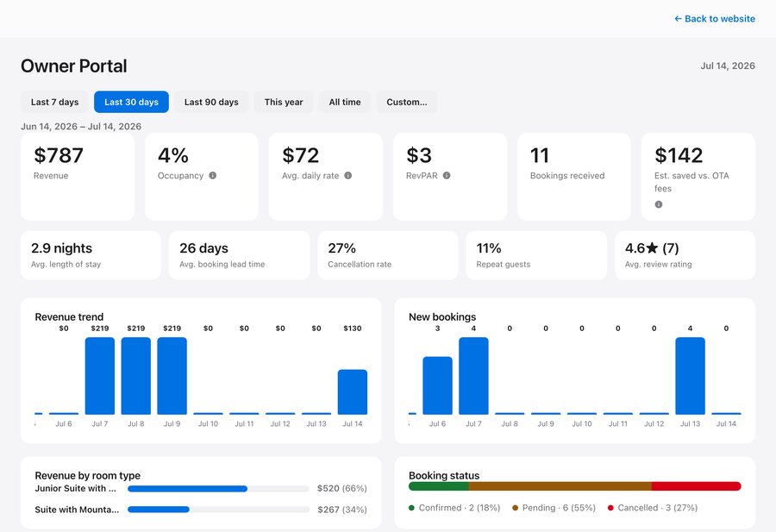The image size is (776, 532).
Task: Click the 'Jul 10' label in Revenue trend
Action: [x=208, y=423]
